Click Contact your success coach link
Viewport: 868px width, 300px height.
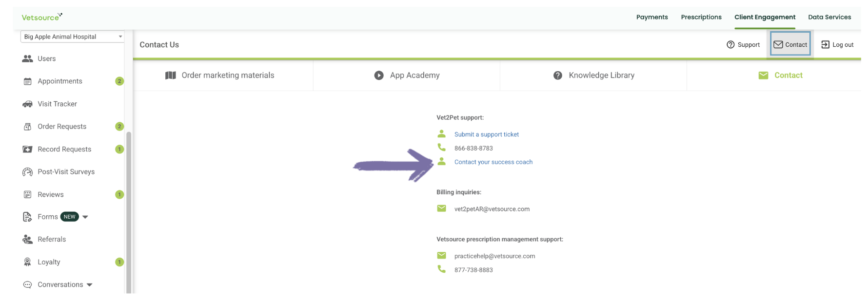493,162
